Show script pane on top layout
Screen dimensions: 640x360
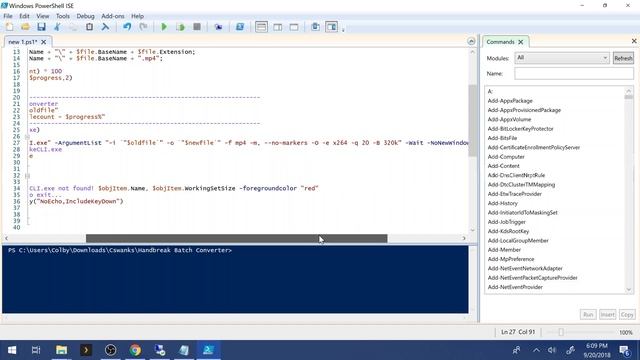click(261, 27)
